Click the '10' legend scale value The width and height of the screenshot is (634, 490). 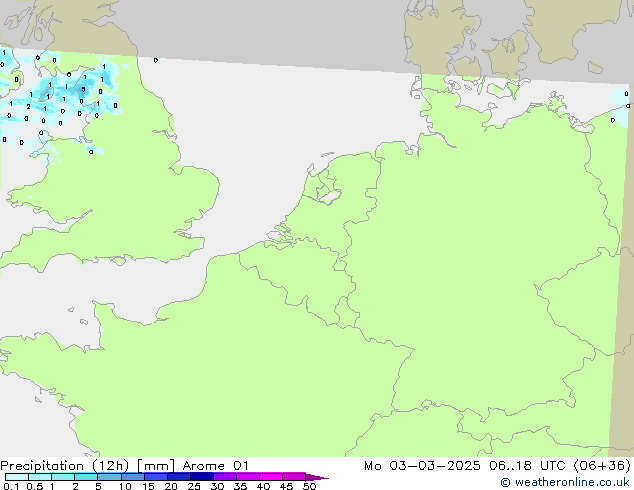(x=125, y=486)
